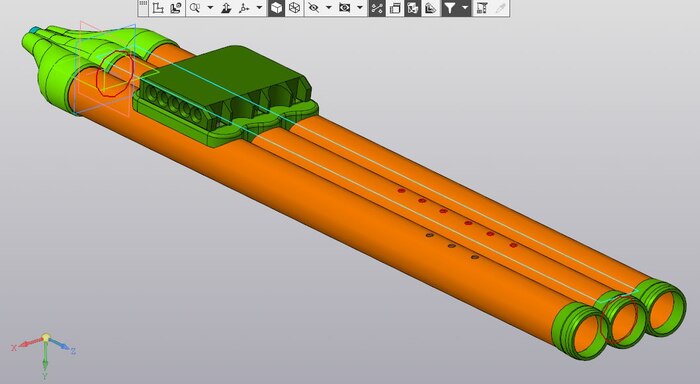
Task: Click the normal-to view arrow icon
Action: (226, 8)
